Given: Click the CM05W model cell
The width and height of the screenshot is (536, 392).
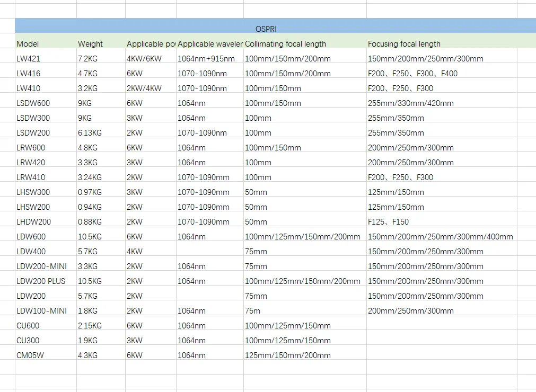Looking at the screenshot, I should click(46, 352).
